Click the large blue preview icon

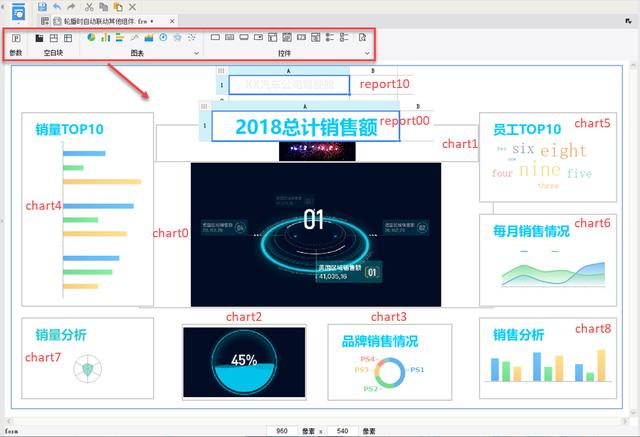18,11
